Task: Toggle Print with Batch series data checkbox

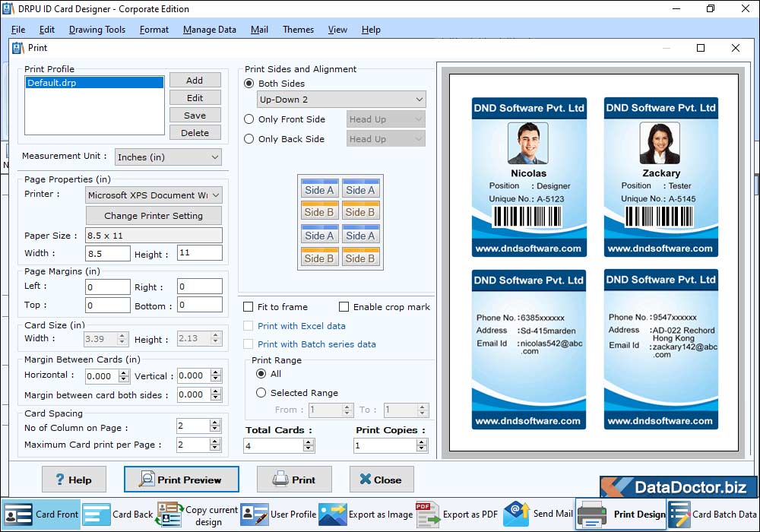Action: (x=249, y=344)
